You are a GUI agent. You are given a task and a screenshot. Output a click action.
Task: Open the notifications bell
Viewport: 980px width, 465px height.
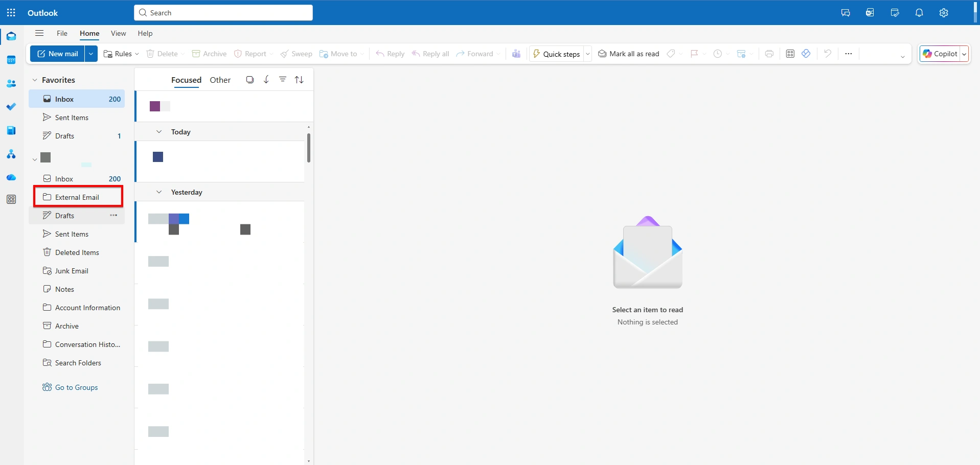tap(919, 13)
